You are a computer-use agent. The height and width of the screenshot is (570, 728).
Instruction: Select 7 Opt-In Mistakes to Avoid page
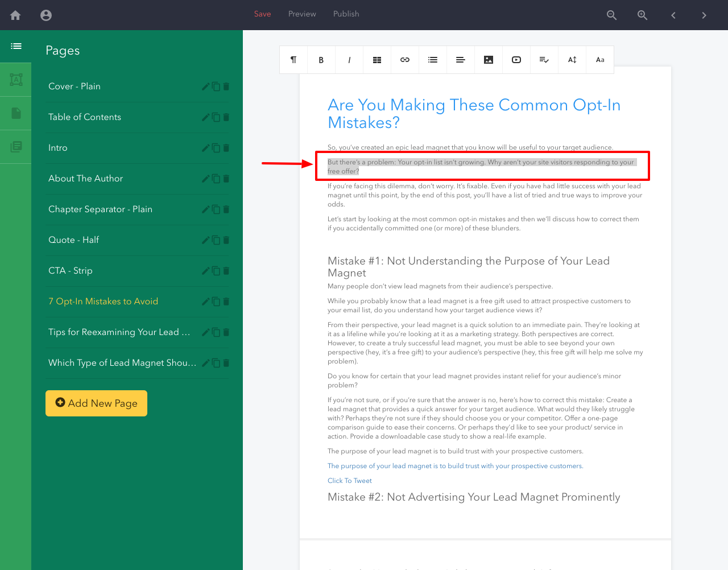tap(103, 301)
